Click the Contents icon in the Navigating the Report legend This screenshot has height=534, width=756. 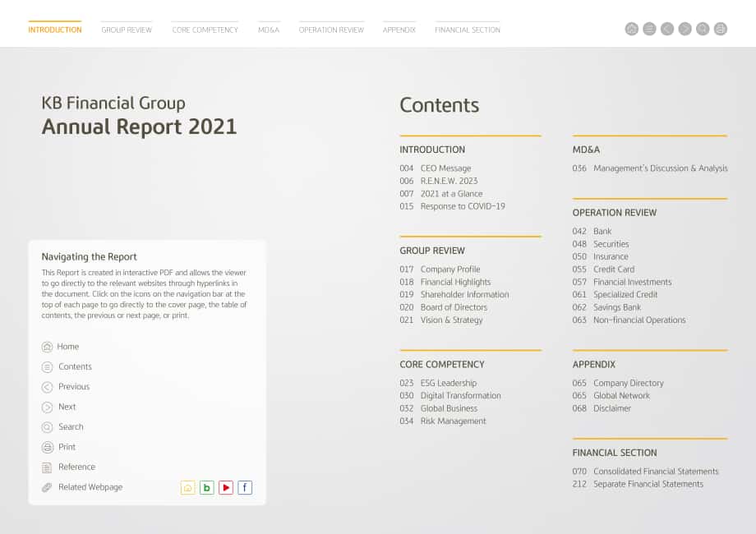click(48, 367)
